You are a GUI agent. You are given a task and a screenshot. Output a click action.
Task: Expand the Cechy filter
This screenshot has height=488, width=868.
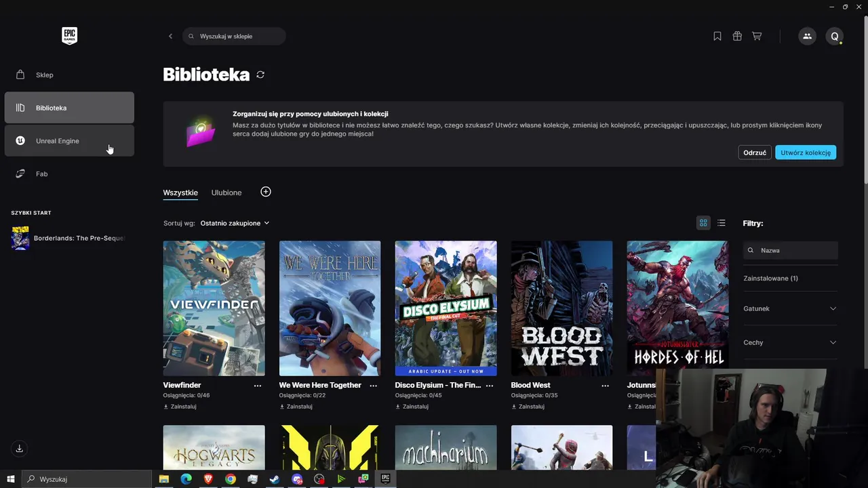791,342
